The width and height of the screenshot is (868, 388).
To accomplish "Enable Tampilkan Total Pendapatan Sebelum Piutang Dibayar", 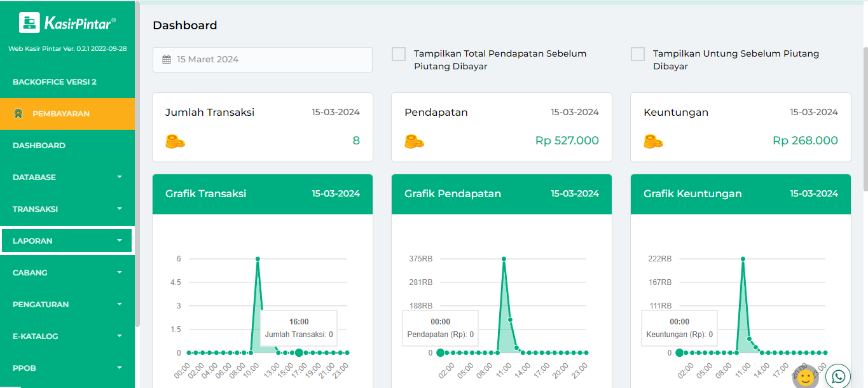I will click(399, 54).
